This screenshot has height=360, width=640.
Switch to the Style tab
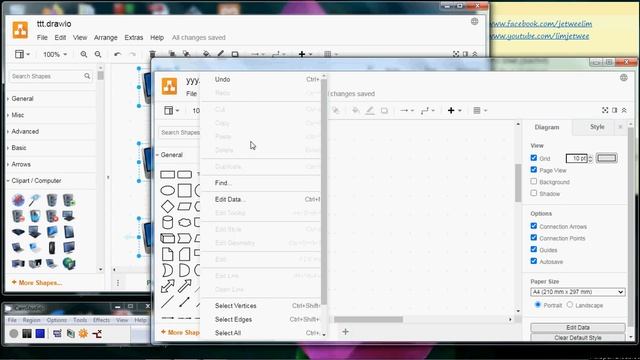(597, 127)
